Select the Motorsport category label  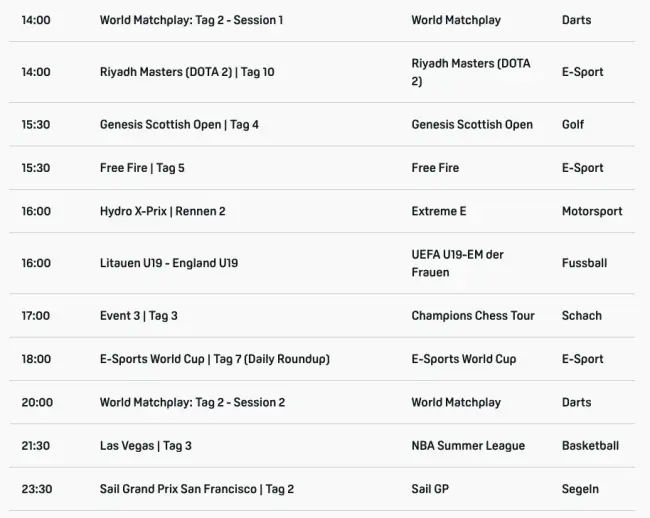pyautogui.click(x=592, y=211)
